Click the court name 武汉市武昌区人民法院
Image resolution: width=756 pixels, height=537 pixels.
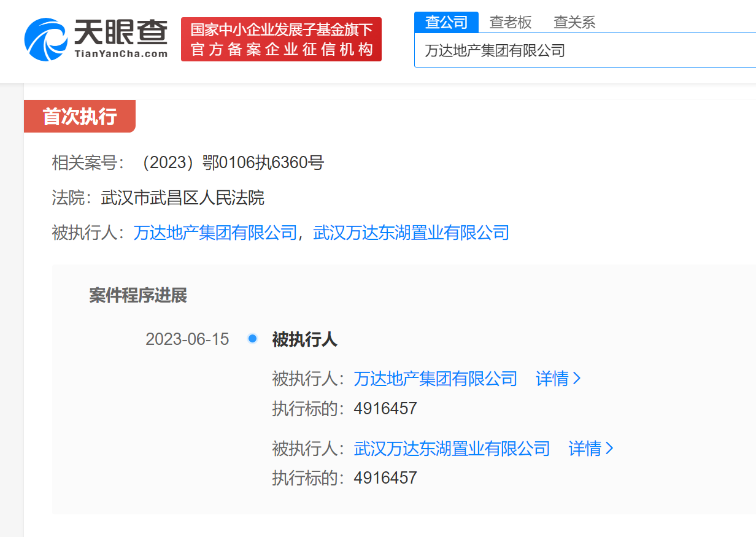[182, 198]
